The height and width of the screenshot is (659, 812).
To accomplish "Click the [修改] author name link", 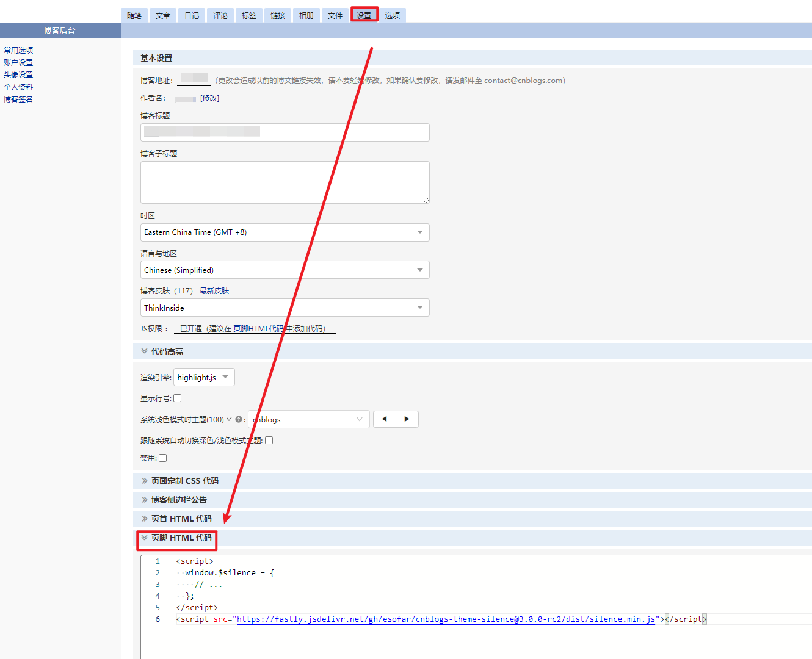I will point(209,98).
